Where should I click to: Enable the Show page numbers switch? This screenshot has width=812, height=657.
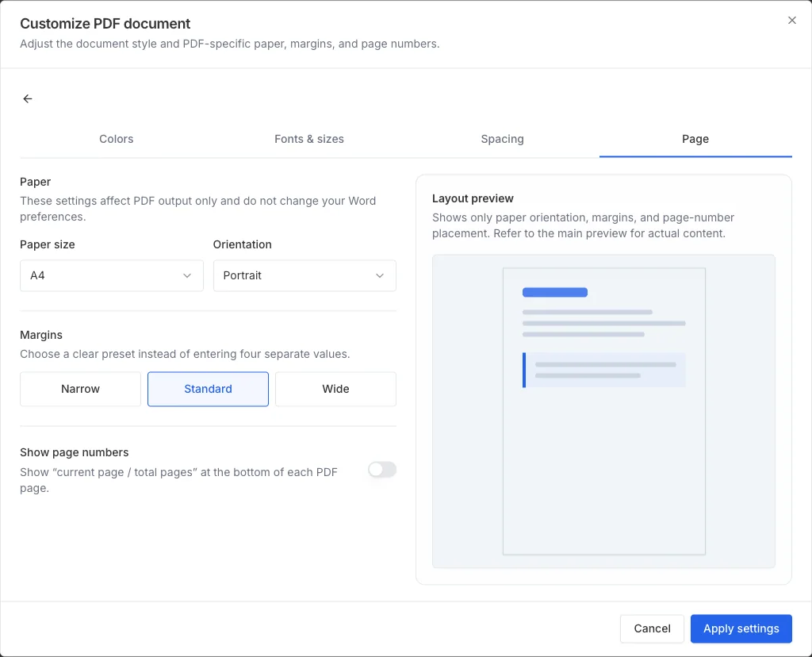pyautogui.click(x=382, y=470)
